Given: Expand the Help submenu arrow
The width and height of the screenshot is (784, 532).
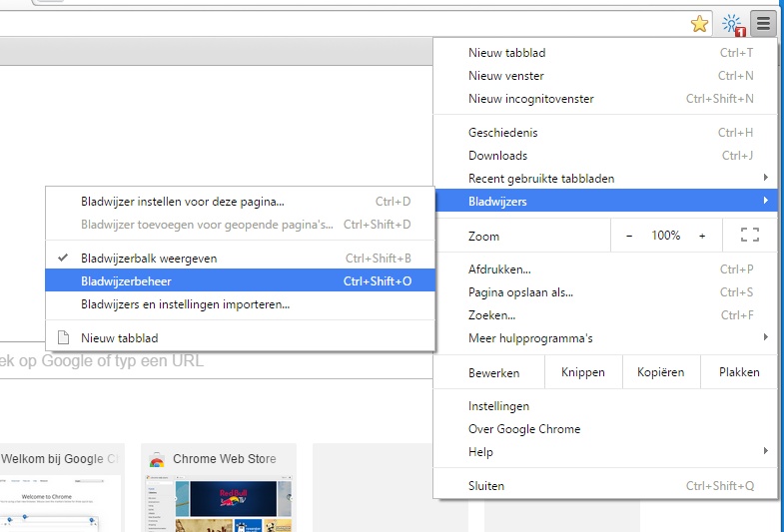Looking at the screenshot, I should [x=765, y=451].
